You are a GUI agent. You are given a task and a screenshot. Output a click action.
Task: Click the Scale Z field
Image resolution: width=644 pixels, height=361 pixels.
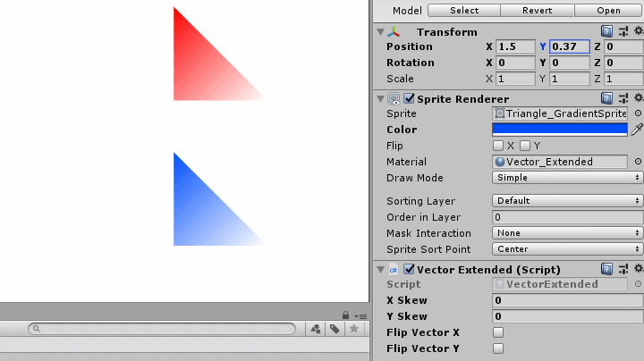624,79
